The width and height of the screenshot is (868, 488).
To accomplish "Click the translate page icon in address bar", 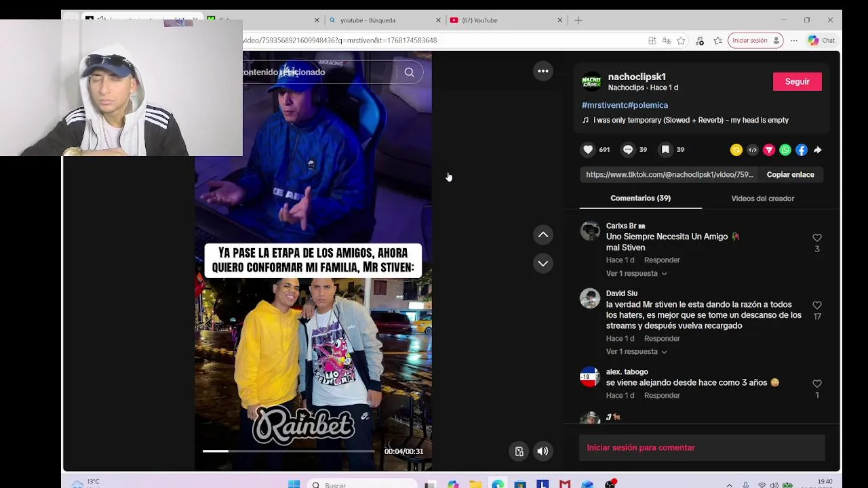I will (x=667, y=41).
